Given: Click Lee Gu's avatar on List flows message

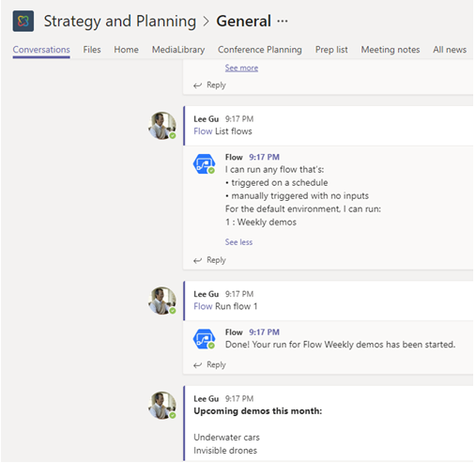Looking at the screenshot, I should pyautogui.click(x=162, y=126).
